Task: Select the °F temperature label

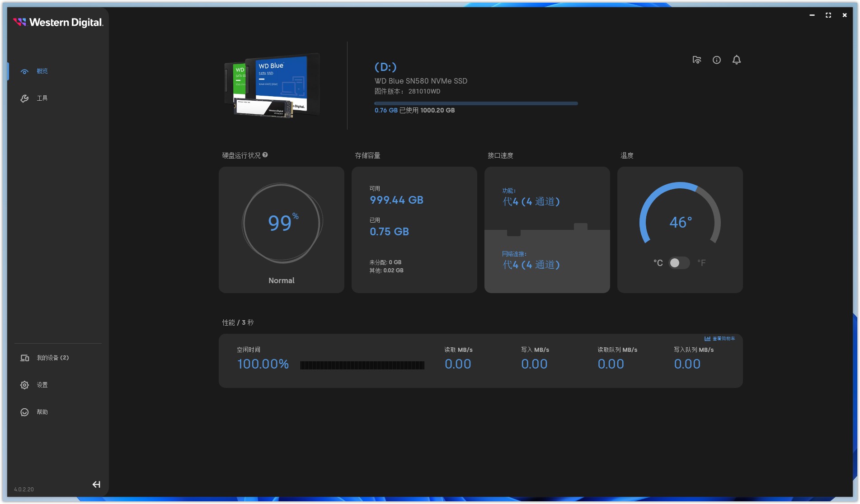Action: 701,263
